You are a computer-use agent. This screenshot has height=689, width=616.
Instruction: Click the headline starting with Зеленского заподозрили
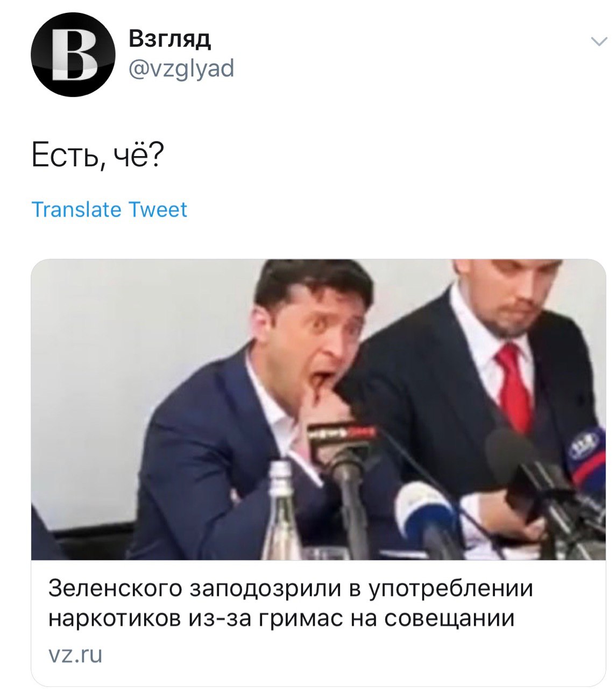pos(291,603)
